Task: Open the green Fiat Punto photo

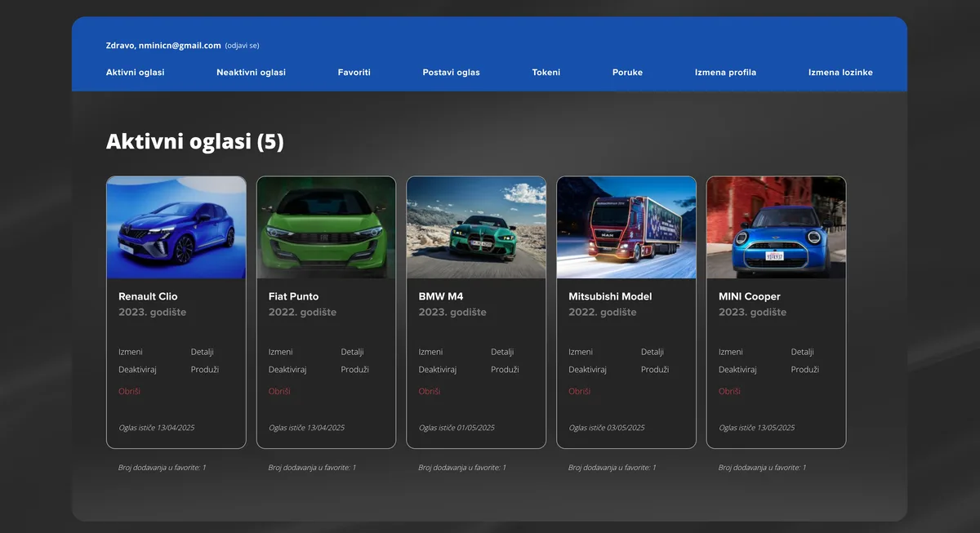Action: [x=326, y=228]
